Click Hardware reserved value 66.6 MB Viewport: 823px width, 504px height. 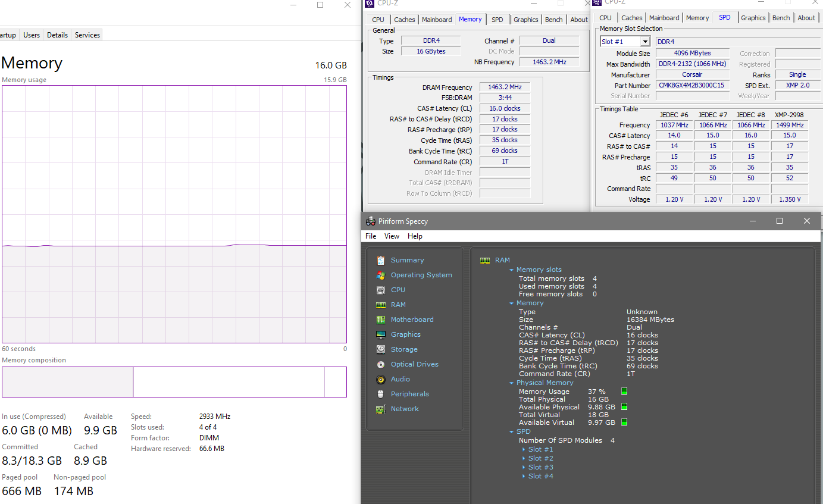[x=212, y=449]
